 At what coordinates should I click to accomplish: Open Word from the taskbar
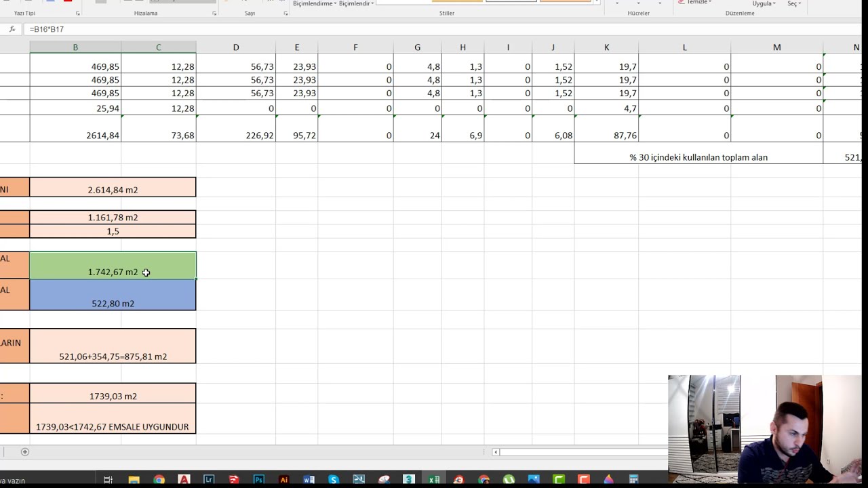pos(309,480)
